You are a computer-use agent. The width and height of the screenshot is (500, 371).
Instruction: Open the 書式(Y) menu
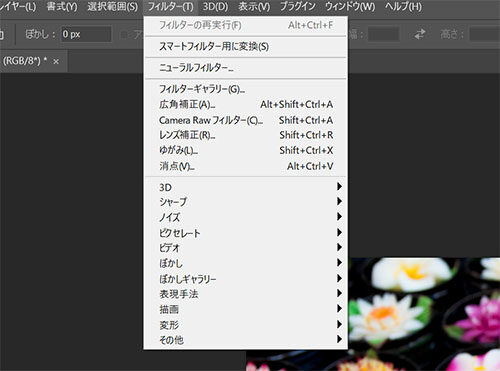[62, 7]
